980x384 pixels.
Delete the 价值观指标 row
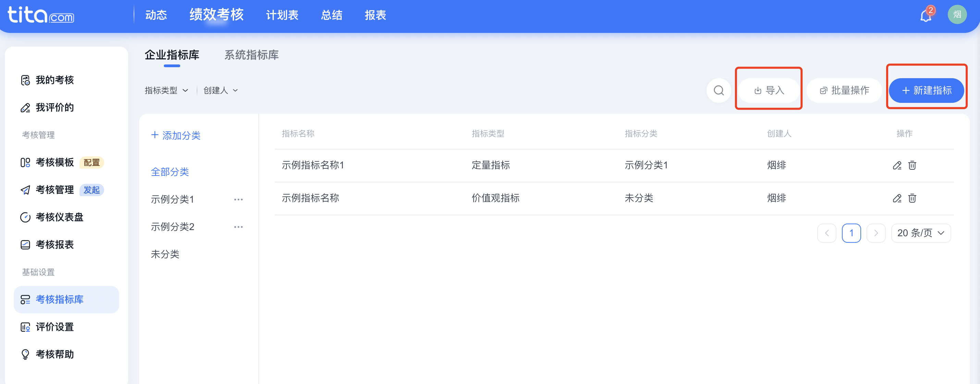[x=912, y=198]
